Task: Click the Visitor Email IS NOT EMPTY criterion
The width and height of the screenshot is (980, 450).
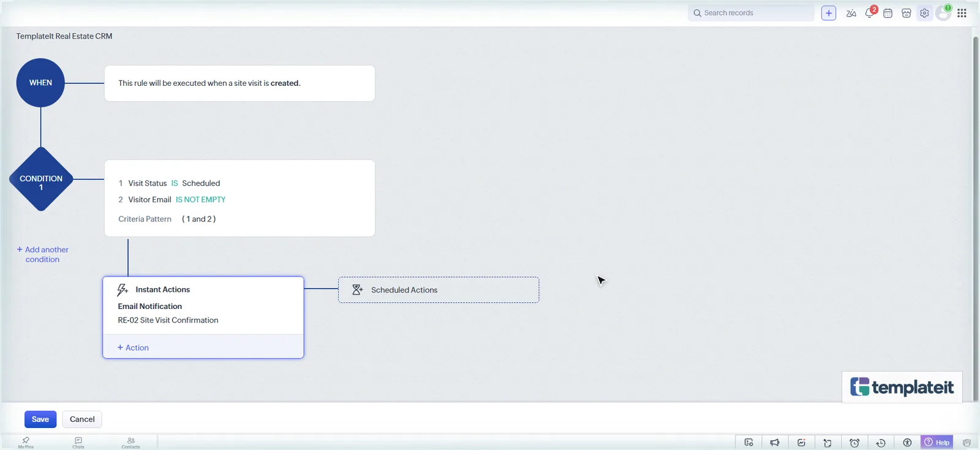Action: (172, 200)
